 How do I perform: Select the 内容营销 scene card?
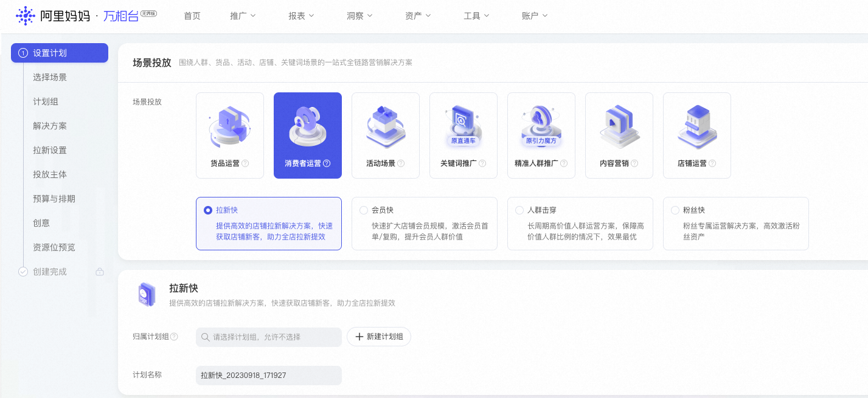[619, 136]
